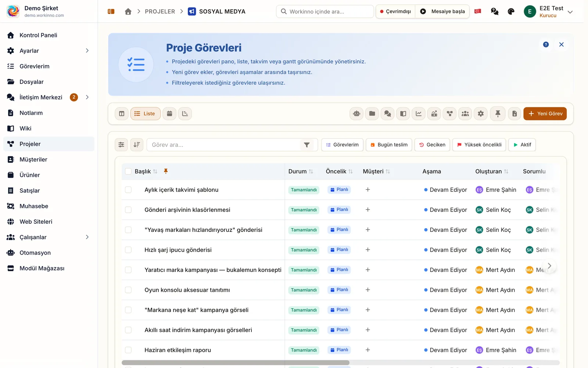The image size is (588, 368).
Task: Open the project chat bubbles icon in toolbar
Action: pyautogui.click(x=388, y=114)
